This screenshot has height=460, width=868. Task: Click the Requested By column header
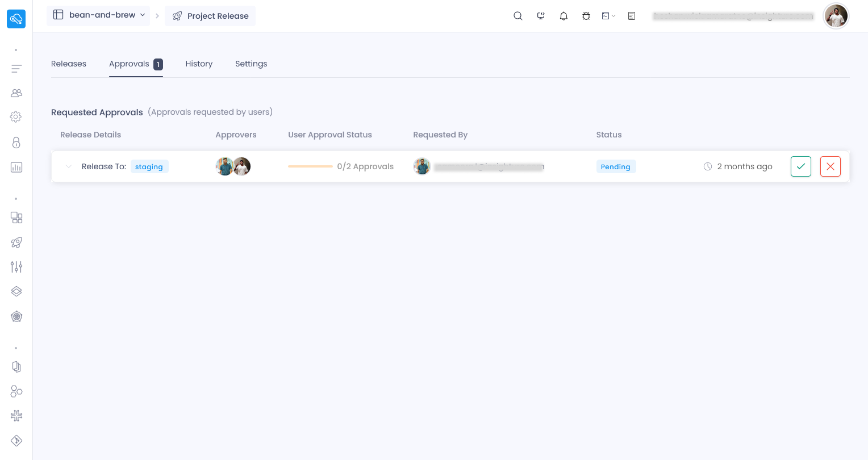[440, 135]
